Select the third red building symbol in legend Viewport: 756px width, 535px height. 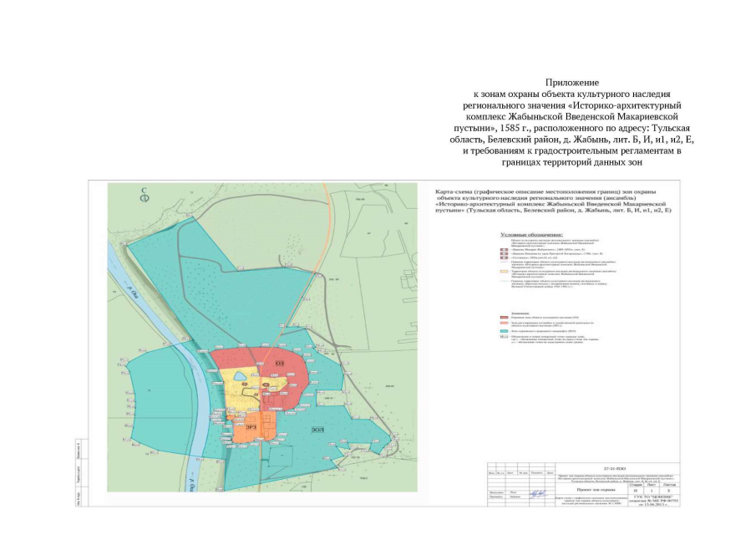point(502,258)
